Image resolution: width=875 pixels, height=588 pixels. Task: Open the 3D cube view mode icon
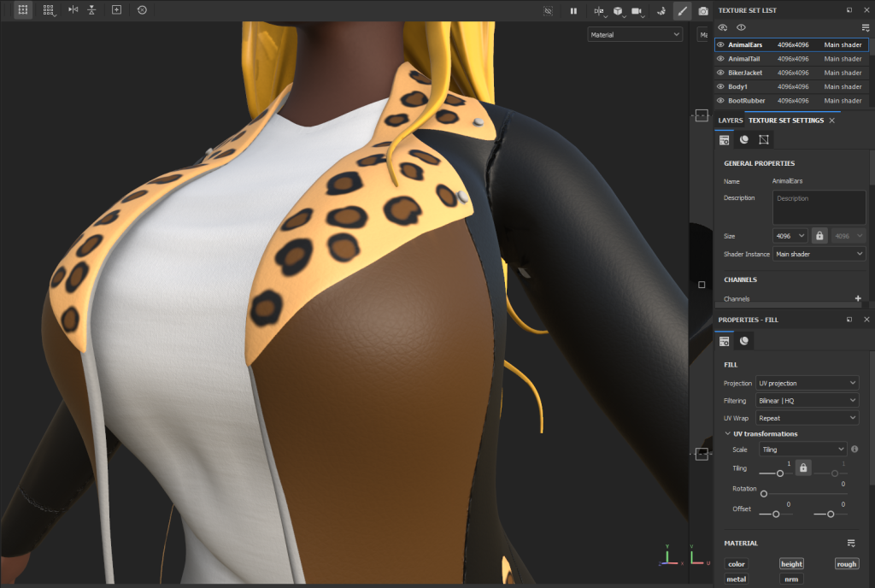tap(617, 11)
